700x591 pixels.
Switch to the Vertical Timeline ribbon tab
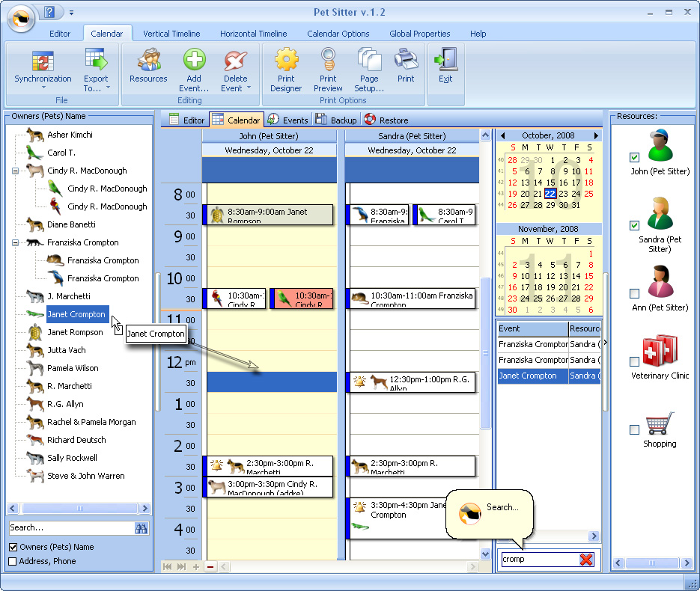[x=171, y=34]
